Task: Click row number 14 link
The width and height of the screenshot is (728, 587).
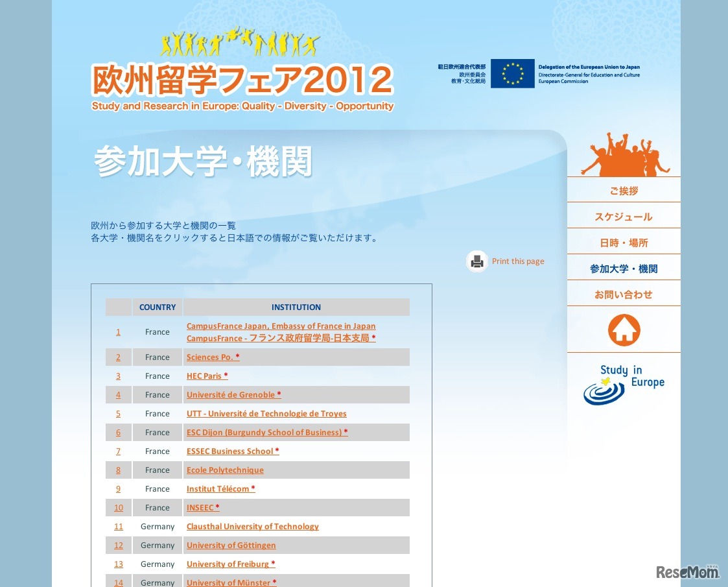Action: tap(119, 582)
